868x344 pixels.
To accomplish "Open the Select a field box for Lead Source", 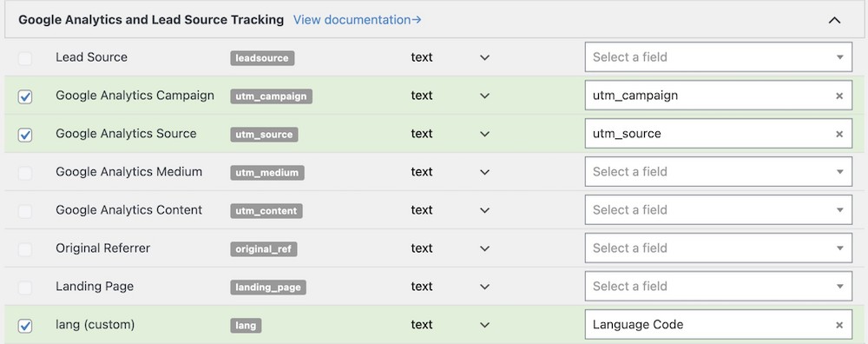I will [x=718, y=57].
